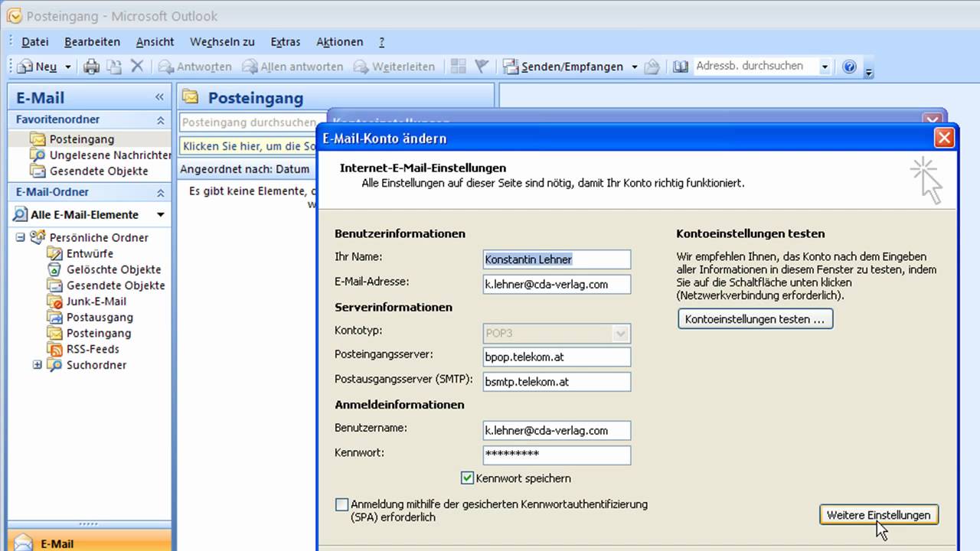This screenshot has height=551, width=980.
Task: Enable SPA secure password authentication checkbox
Action: click(341, 504)
